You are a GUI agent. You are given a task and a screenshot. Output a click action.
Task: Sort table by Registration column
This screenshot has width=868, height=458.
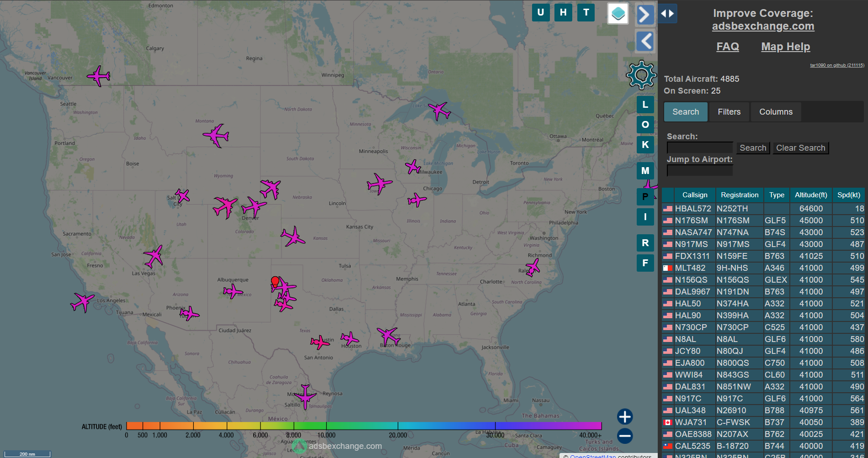click(740, 195)
